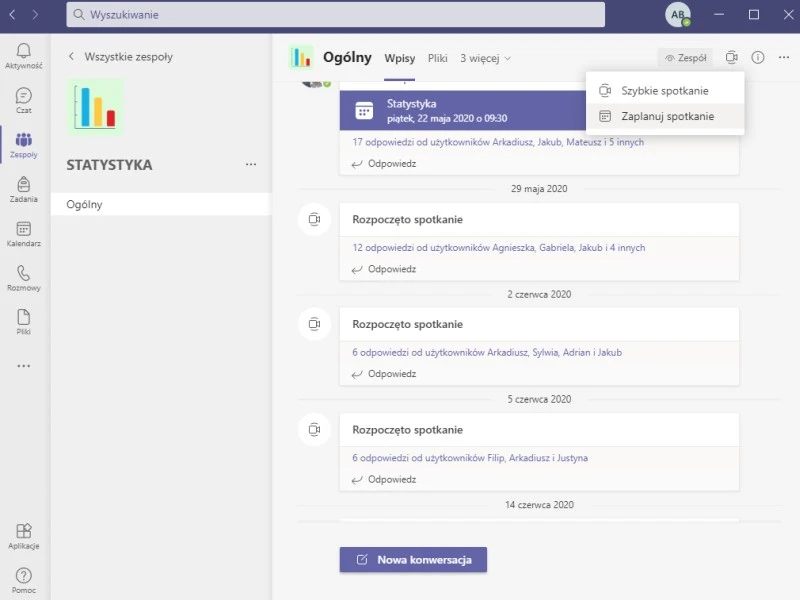The height and width of the screenshot is (600, 800).
Task: Open the Aktywność activity feed
Action: (24, 55)
